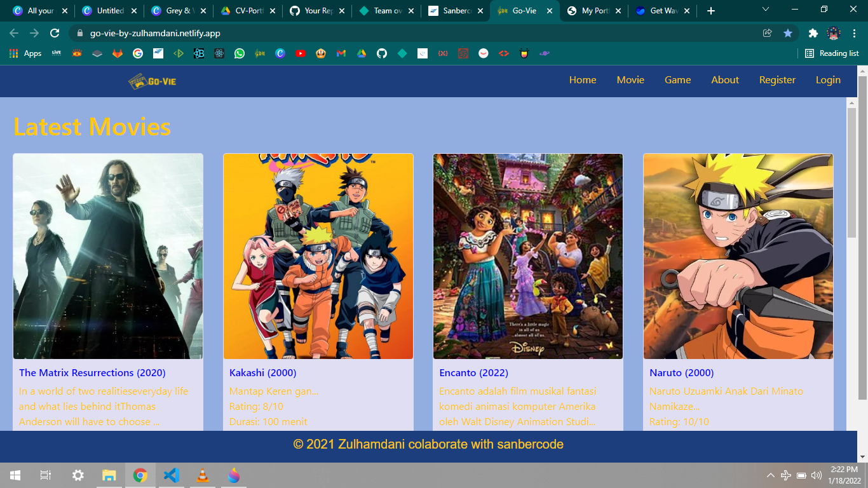Open the GitLab bookmark icon

pyautogui.click(x=118, y=53)
